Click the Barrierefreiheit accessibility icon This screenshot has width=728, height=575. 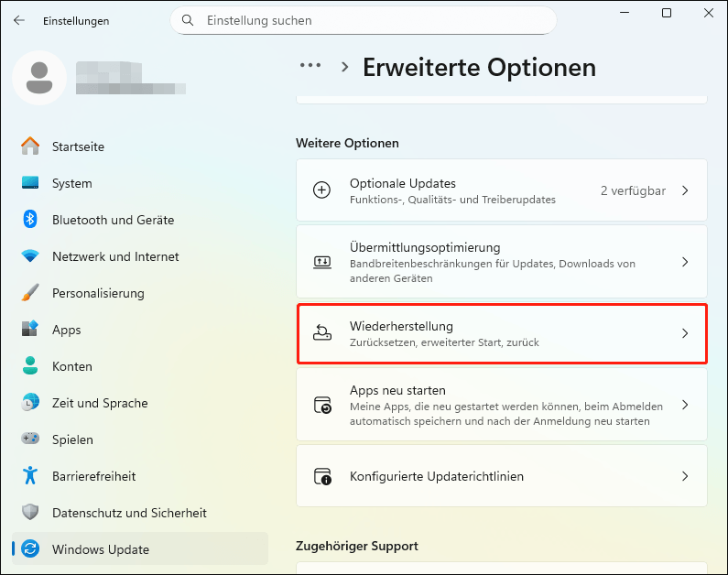(x=30, y=476)
